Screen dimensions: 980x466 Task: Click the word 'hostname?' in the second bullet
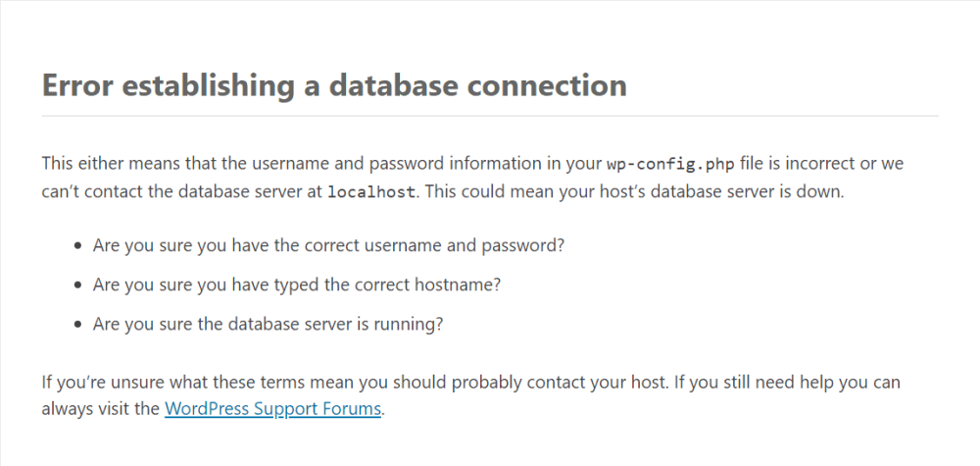[458, 285]
